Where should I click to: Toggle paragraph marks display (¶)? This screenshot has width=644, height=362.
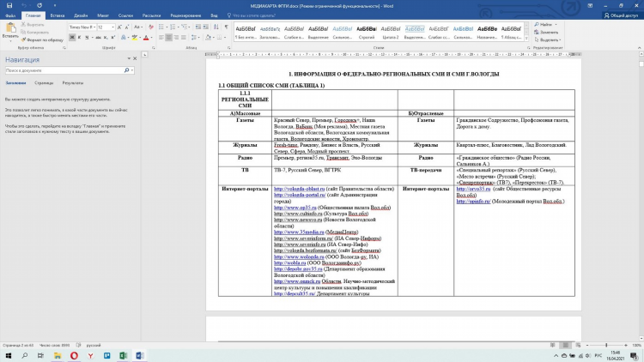coord(227,27)
